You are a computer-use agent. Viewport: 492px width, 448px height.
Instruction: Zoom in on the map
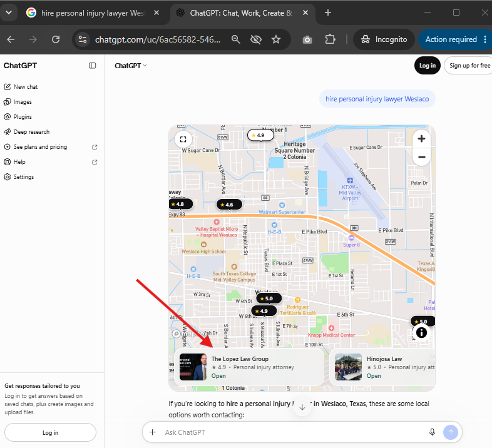pyautogui.click(x=421, y=139)
